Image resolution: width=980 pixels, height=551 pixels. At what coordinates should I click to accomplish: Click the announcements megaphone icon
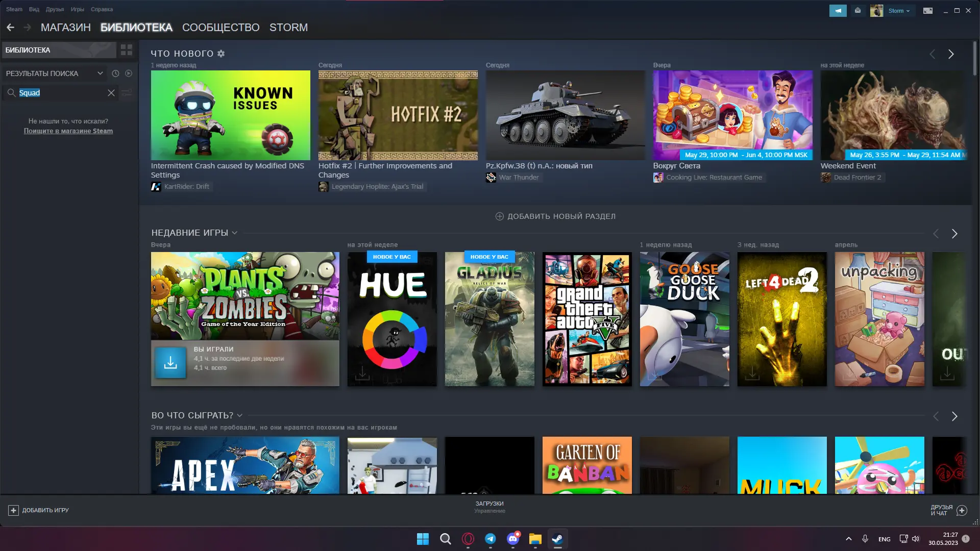click(838, 11)
